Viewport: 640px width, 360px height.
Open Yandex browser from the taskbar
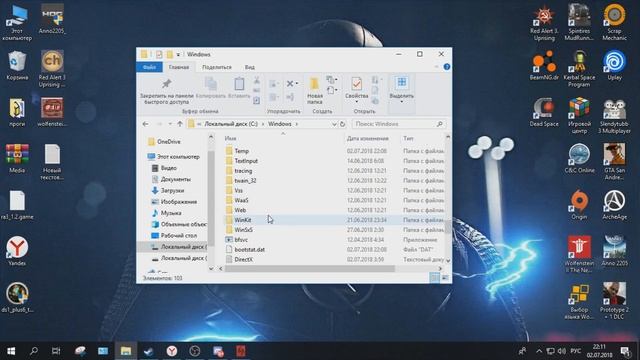pyautogui.click(x=172, y=351)
